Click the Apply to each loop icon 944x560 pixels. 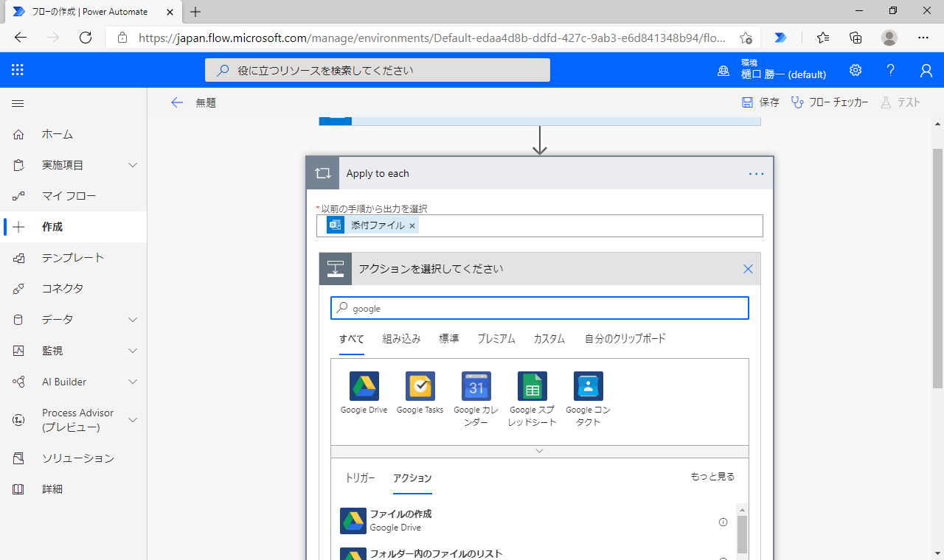[323, 173]
